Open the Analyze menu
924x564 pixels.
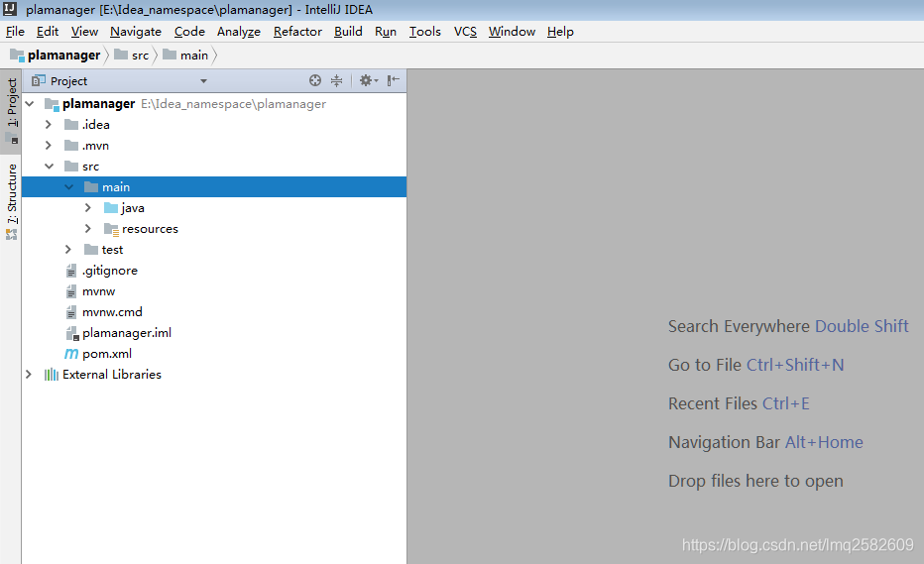pyautogui.click(x=239, y=32)
